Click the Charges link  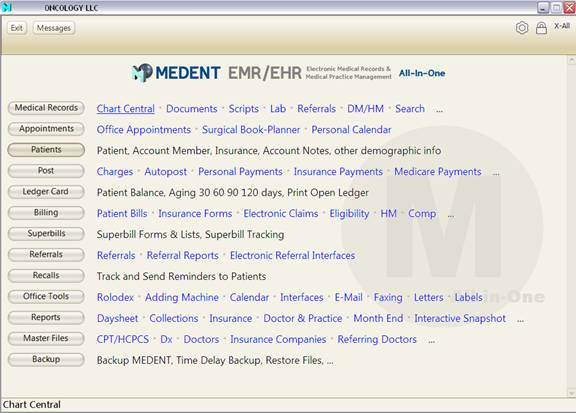(115, 172)
